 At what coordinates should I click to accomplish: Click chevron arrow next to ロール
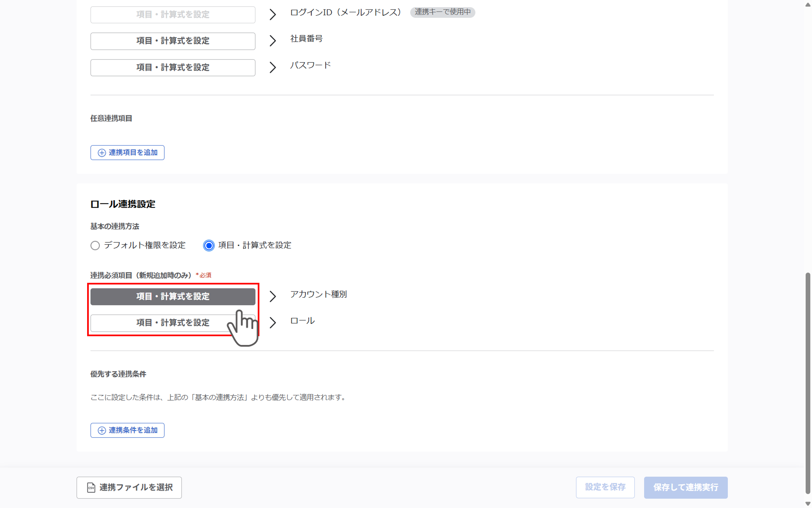(273, 323)
